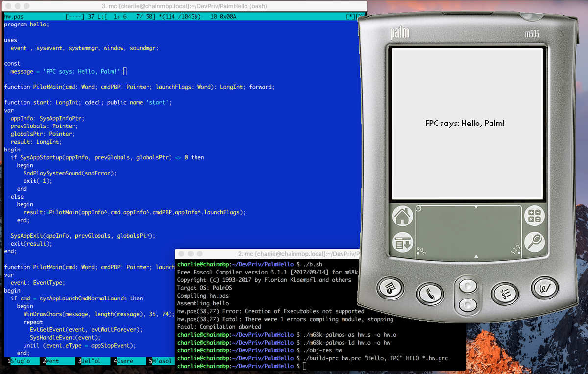Tap the Find magnifier icon on the Palm

click(535, 242)
